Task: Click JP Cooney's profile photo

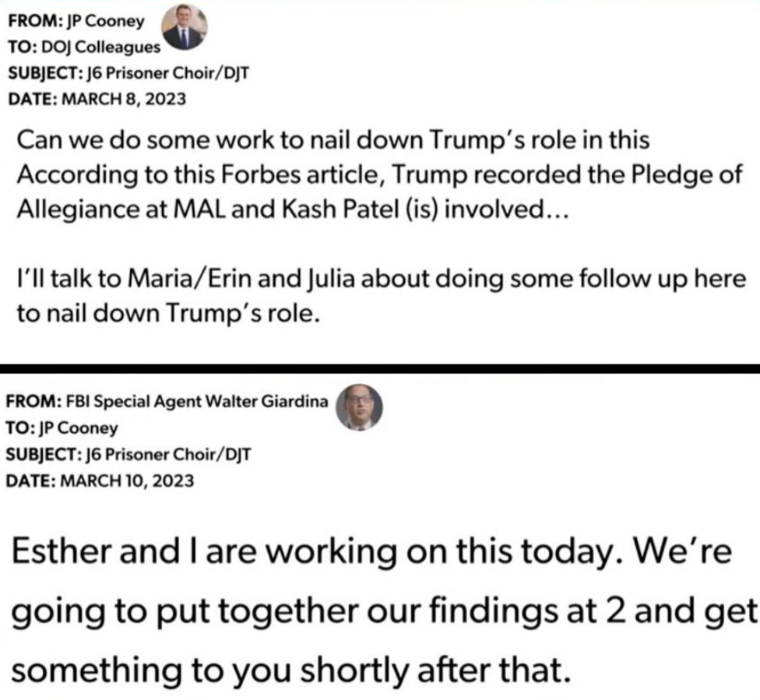Action: tap(184, 26)
